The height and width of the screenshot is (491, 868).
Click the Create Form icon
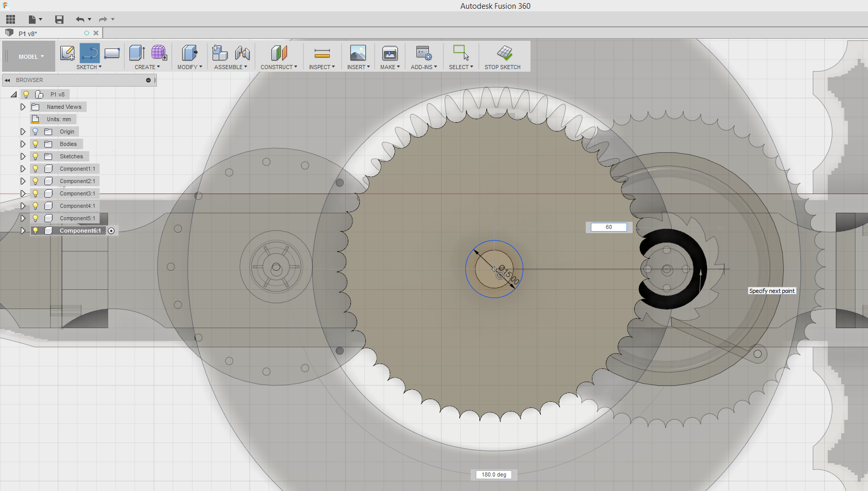pyautogui.click(x=159, y=53)
